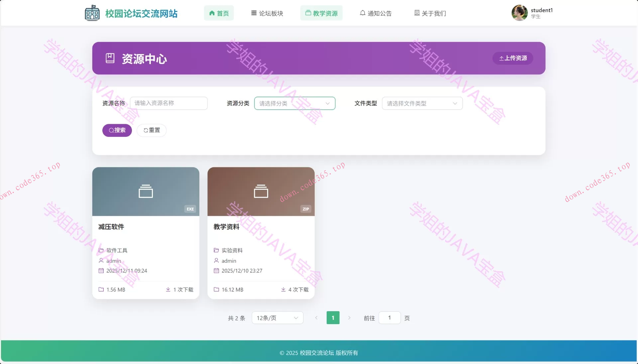
Task: Open the 资源分类 category dropdown
Action: [x=294, y=103]
